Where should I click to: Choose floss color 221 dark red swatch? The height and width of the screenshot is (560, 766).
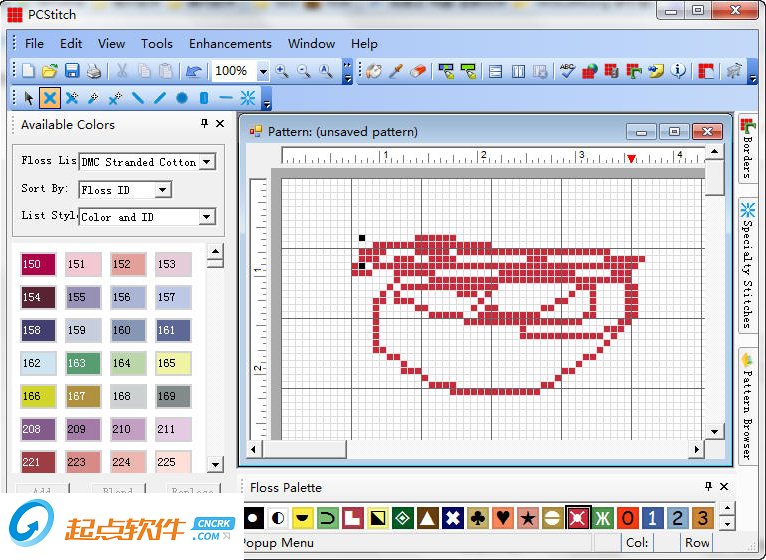[x=38, y=462]
